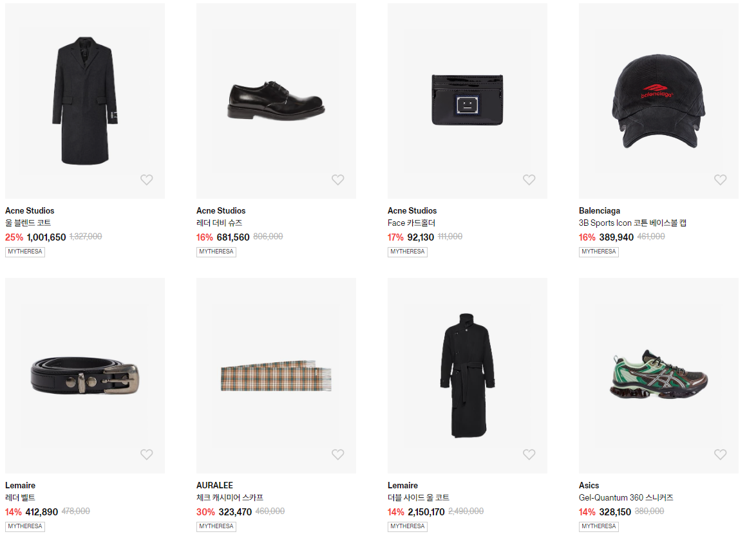Viewport: 756px width, 534px height.
Task: Wishlist the Lemaire leather belt
Action: (147, 455)
